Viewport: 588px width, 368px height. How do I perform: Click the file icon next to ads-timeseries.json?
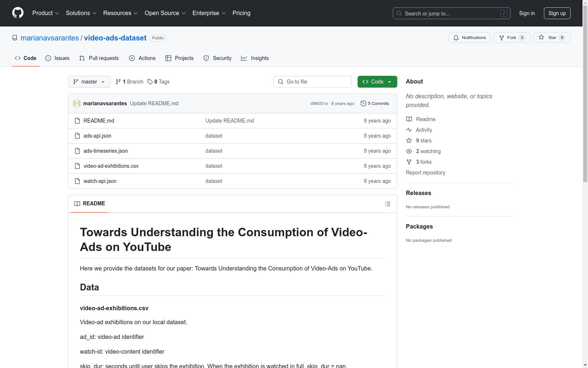pyautogui.click(x=77, y=151)
